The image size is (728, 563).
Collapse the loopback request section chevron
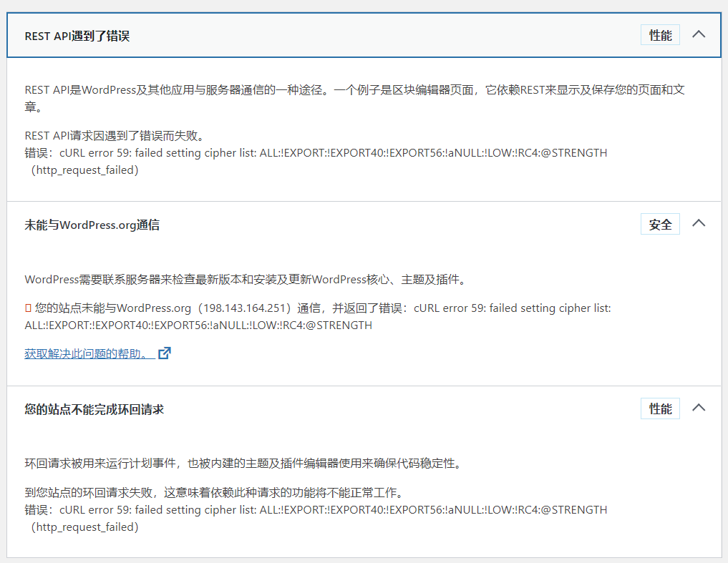699,408
